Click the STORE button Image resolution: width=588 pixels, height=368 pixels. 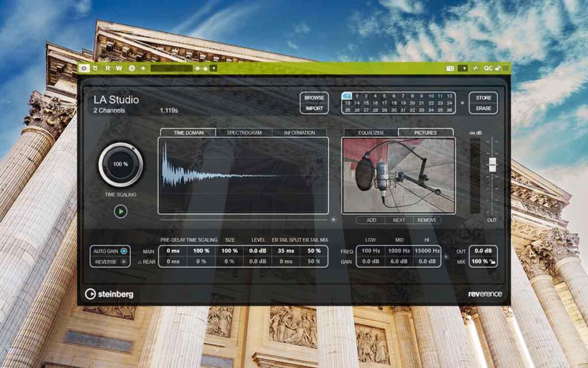(x=483, y=98)
